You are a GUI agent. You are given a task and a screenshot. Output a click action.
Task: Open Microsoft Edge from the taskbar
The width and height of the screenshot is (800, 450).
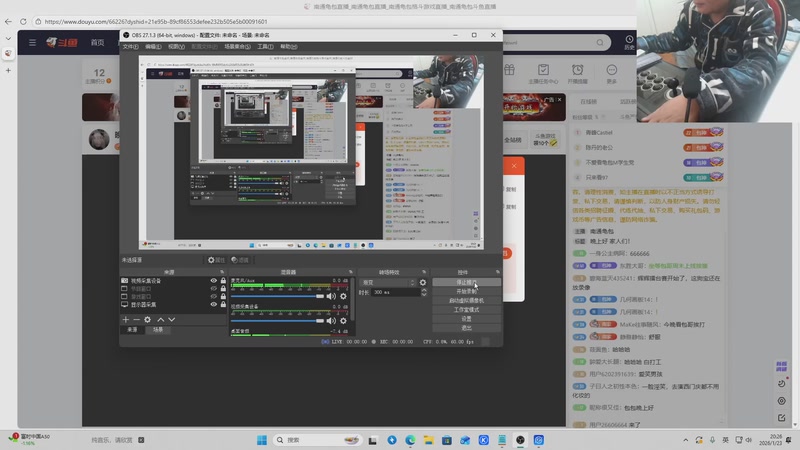[410, 440]
